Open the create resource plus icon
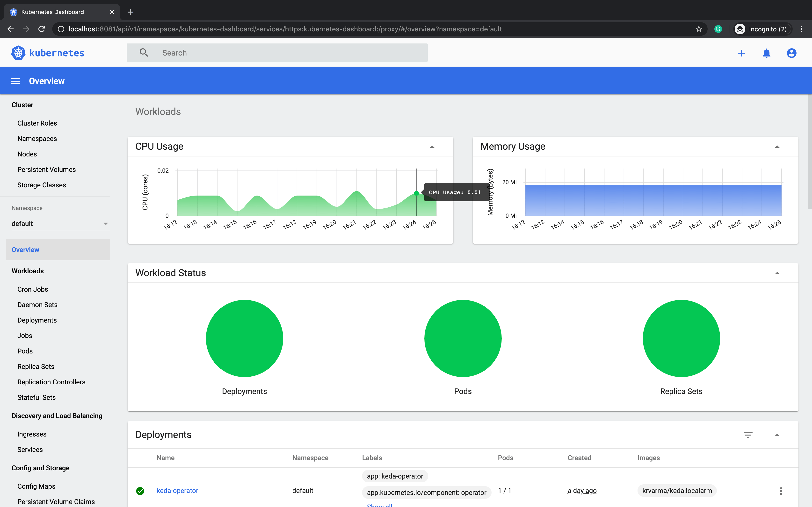812x507 pixels. tap(741, 53)
